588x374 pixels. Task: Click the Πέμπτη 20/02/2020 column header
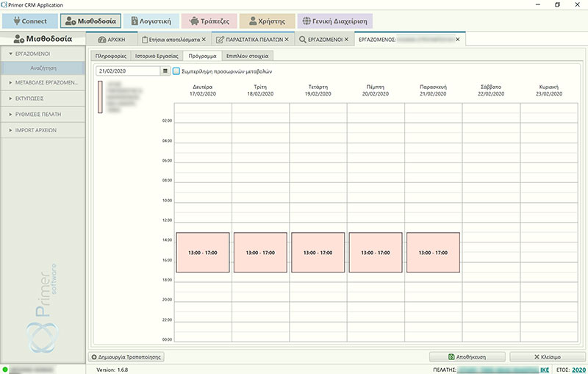click(x=376, y=90)
